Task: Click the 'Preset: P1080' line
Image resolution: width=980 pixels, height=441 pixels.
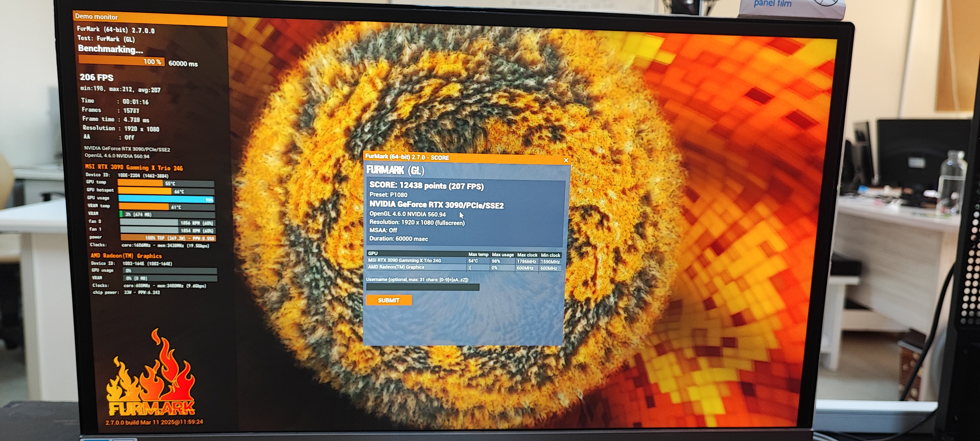Action: tap(388, 195)
